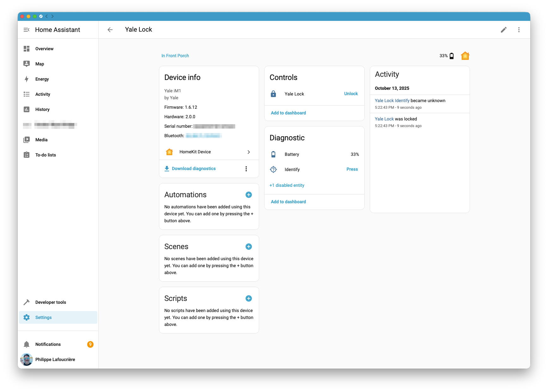The width and height of the screenshot is (548, 392).
Task: Open the Energy sidebar icon
Action: (27, 79)
